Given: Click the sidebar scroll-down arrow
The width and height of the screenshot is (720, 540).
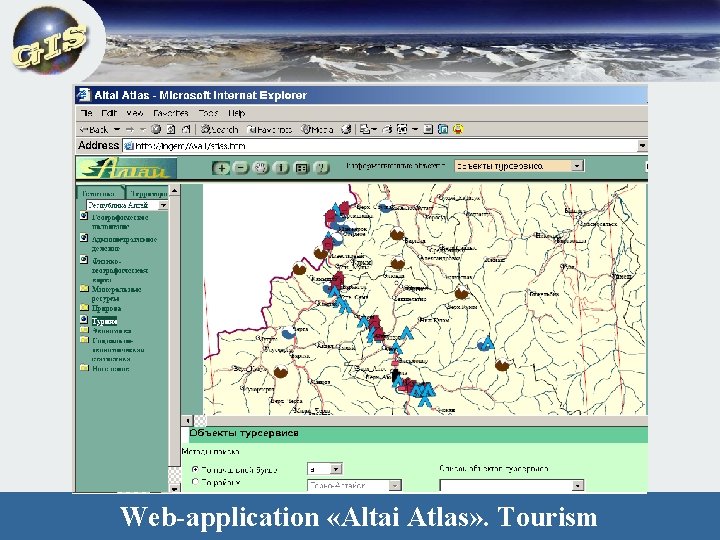Looking at the screenshot, I should 174,488.
